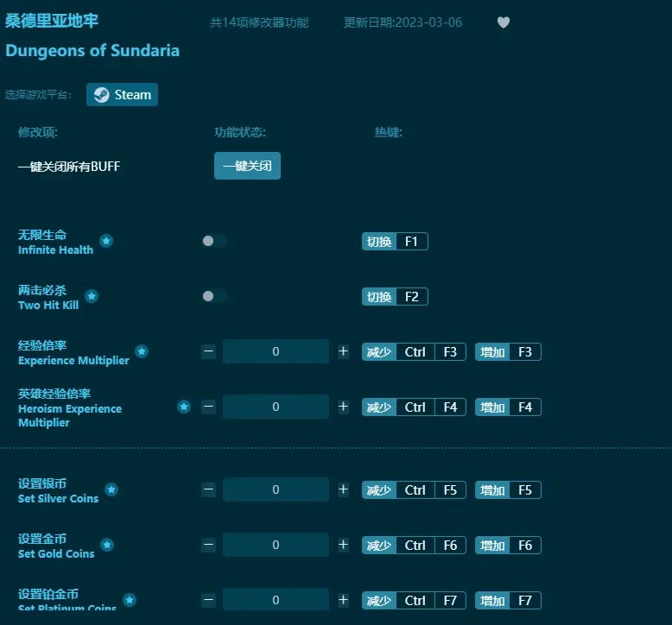Click the 更新日期:2023-03-06 text

tap(403, 22)
